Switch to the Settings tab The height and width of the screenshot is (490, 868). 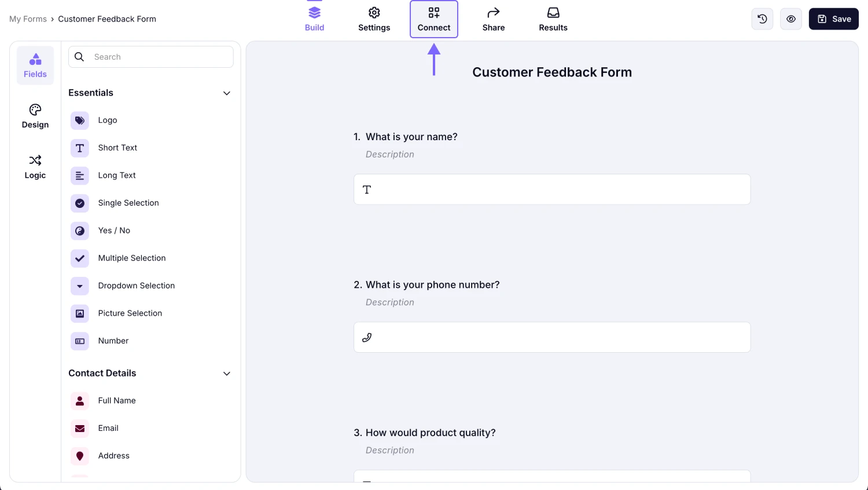pos(374,19)
